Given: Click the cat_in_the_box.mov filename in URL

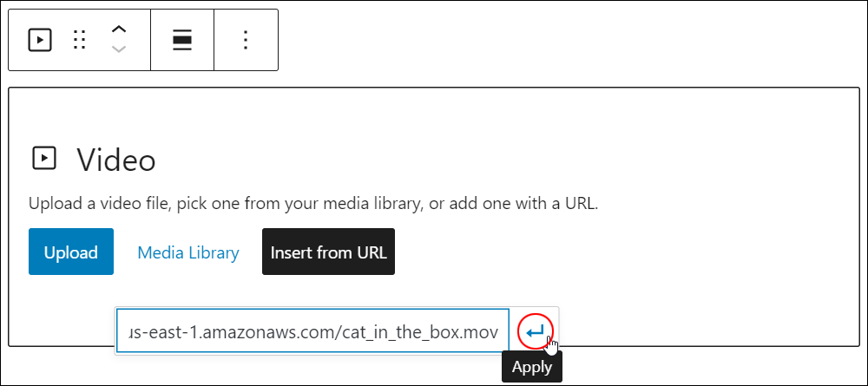Looking at the screenshot, I should pos(421,332).
